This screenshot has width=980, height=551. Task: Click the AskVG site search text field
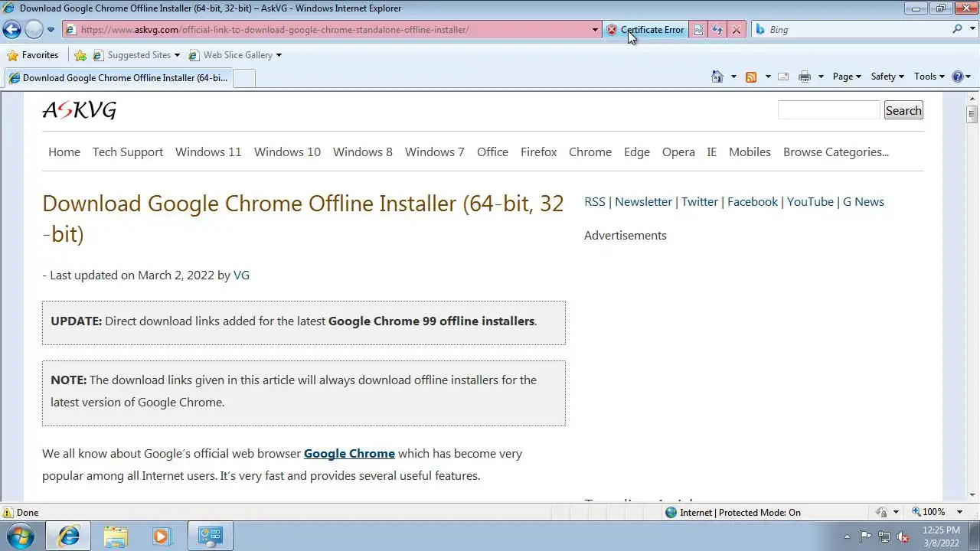(829, 110)
